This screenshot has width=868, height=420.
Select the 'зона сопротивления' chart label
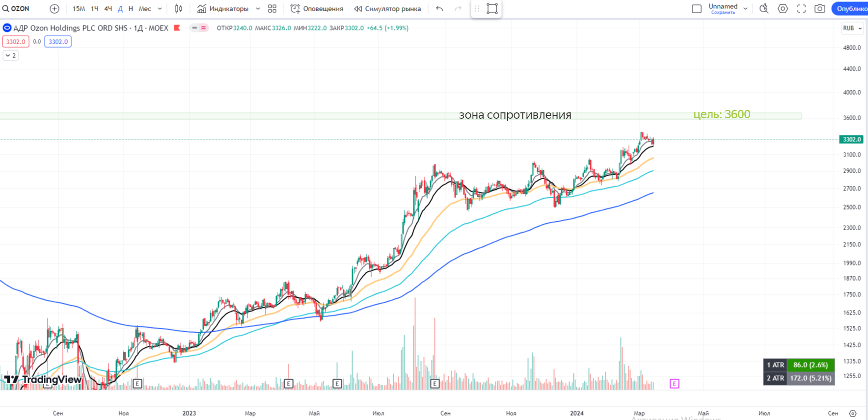point(515,115)
